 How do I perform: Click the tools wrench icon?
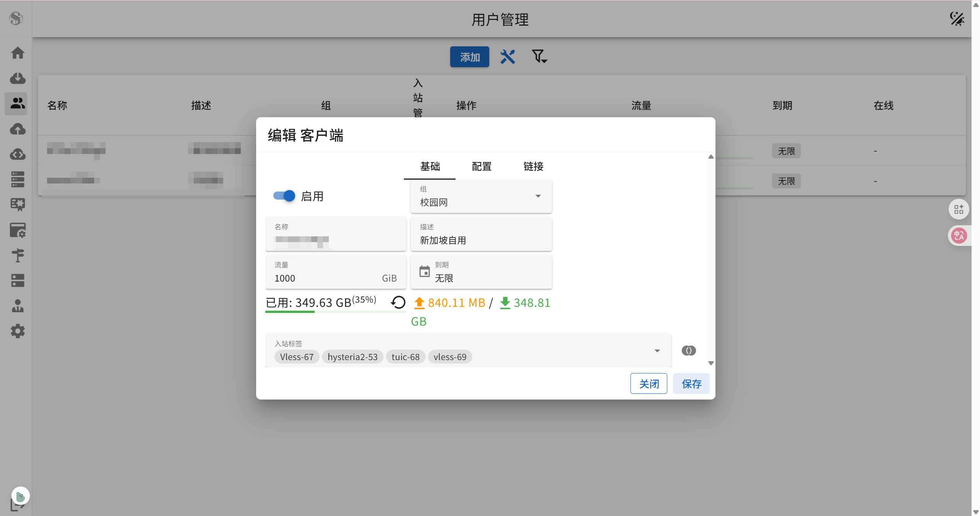508,57
